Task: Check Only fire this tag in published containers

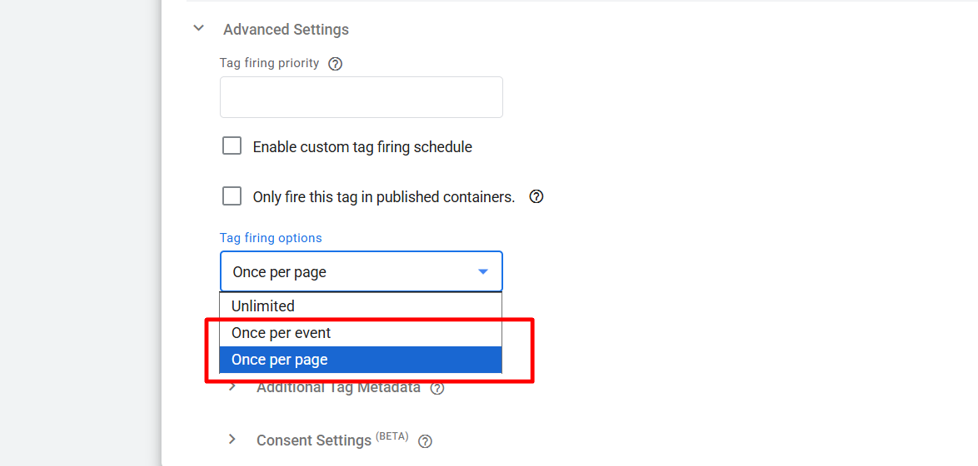Action: pos(232,196)
